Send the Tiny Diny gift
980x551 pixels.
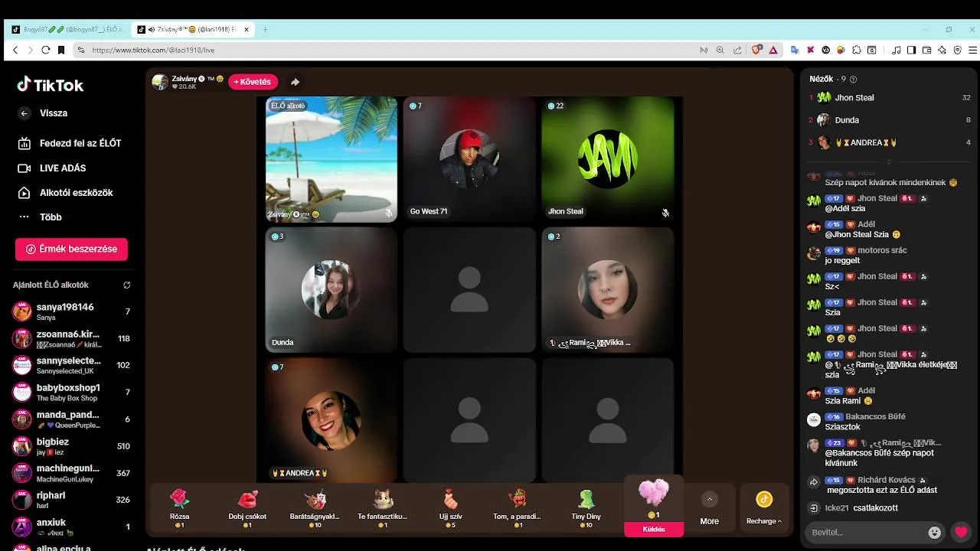tap(586, 509)
